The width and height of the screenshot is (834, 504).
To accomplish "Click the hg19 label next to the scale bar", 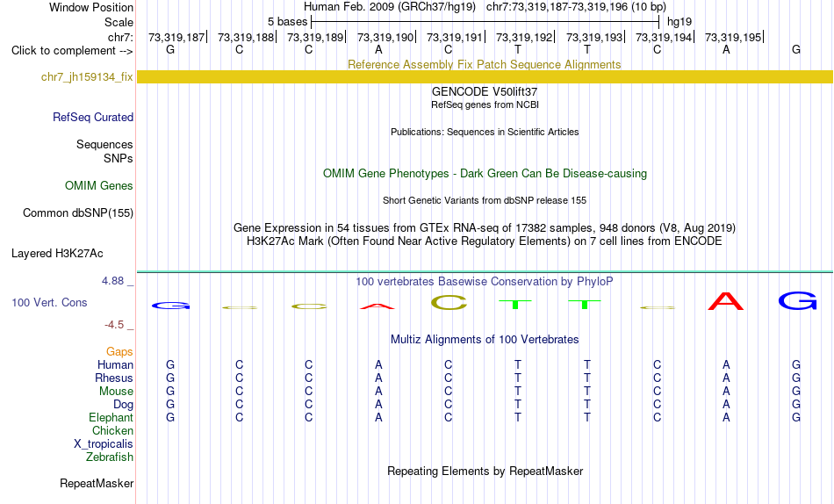I will point(679,22).
